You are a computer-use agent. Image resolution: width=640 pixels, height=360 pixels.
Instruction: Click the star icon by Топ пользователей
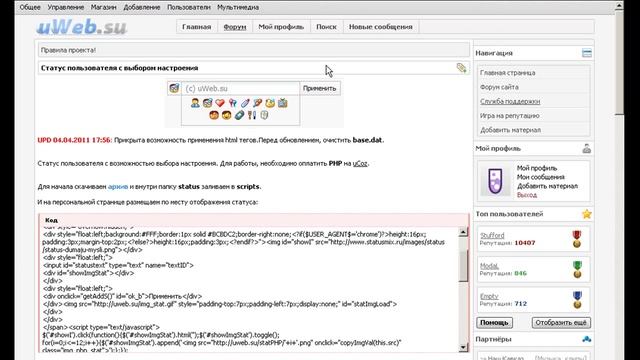coord(587,214)
